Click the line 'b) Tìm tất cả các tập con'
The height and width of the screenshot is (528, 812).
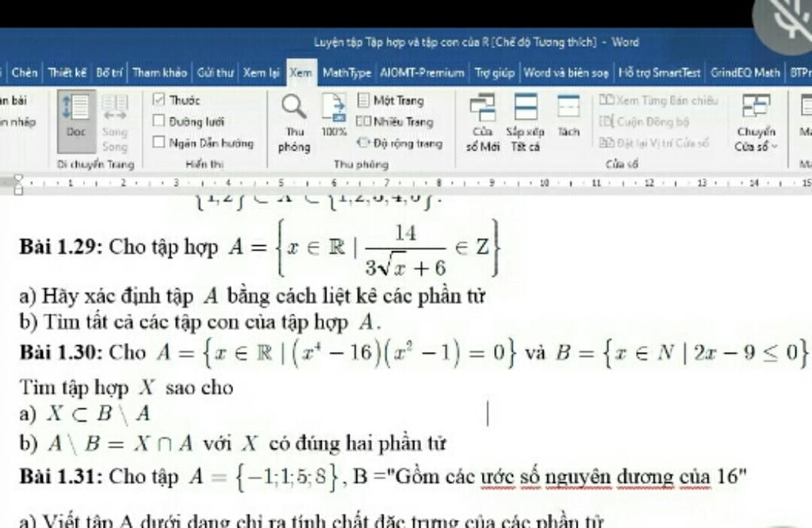point(200,323)
